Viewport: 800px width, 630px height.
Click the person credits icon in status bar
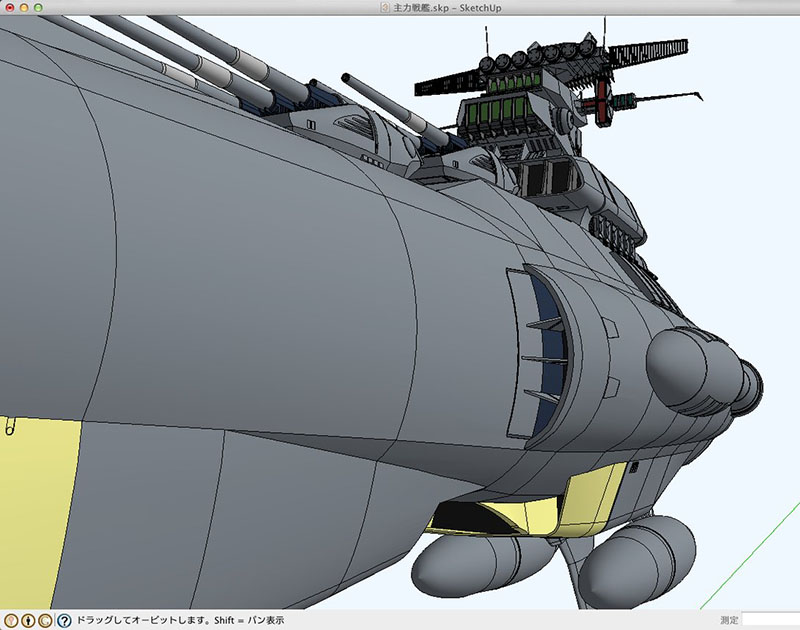(28, 620)
